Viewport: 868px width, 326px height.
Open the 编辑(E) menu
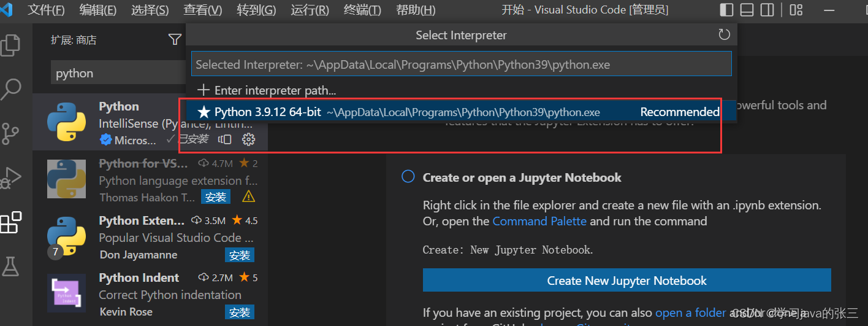(x=98, y=10)
